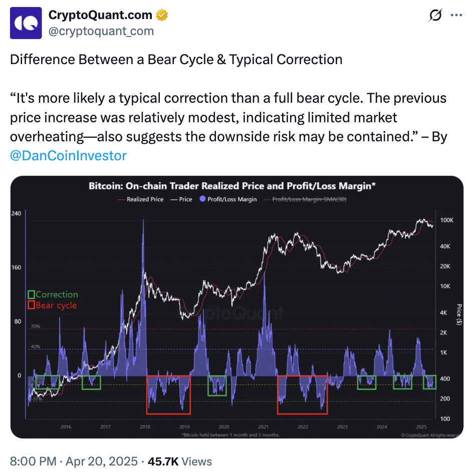Enable the struck-through Profit/Loss Margin-SMA(30) legend

click(309, 199)
